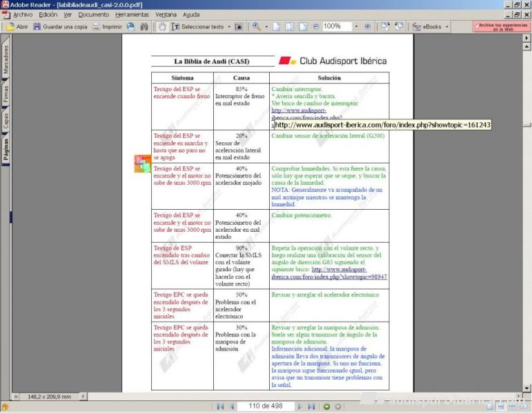The width and height of the screenshot is (532, 414).
Task: Click the status bar icon at bottom left
Action: (5, 407)
